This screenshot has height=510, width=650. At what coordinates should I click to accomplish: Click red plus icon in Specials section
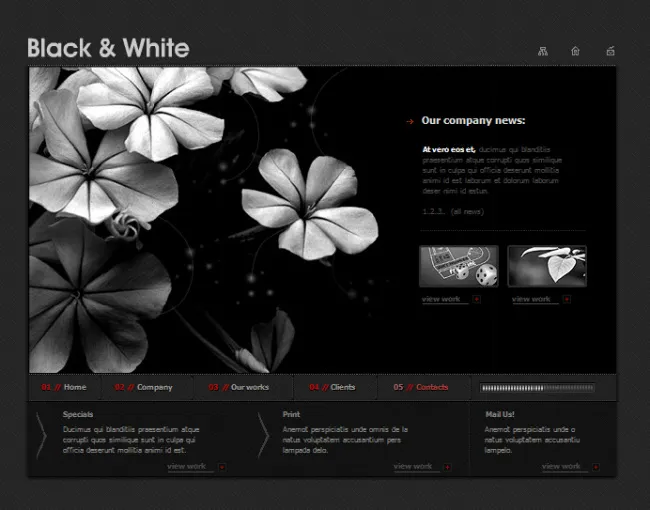pos(222,466)
